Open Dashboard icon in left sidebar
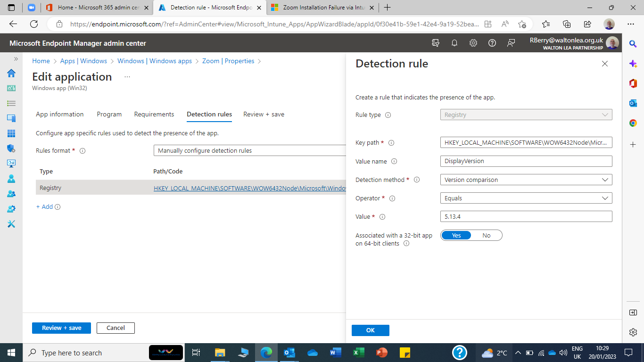 click(x=11, y=88)
